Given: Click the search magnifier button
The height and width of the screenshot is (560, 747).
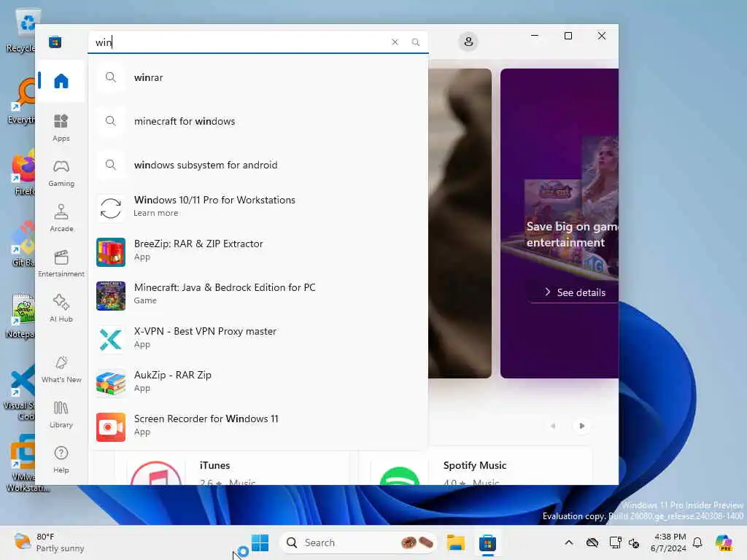Looking at the screenshot, I should click(415, 42).
